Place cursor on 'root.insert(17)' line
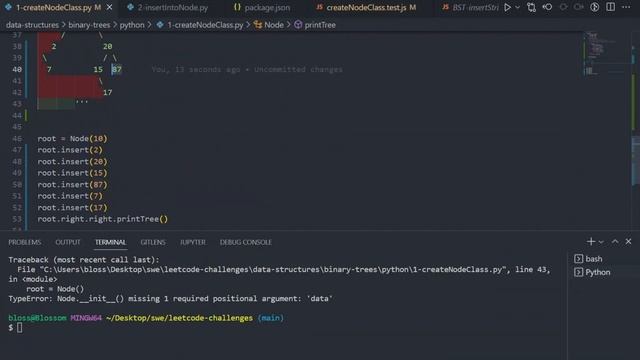 (72, 208)
